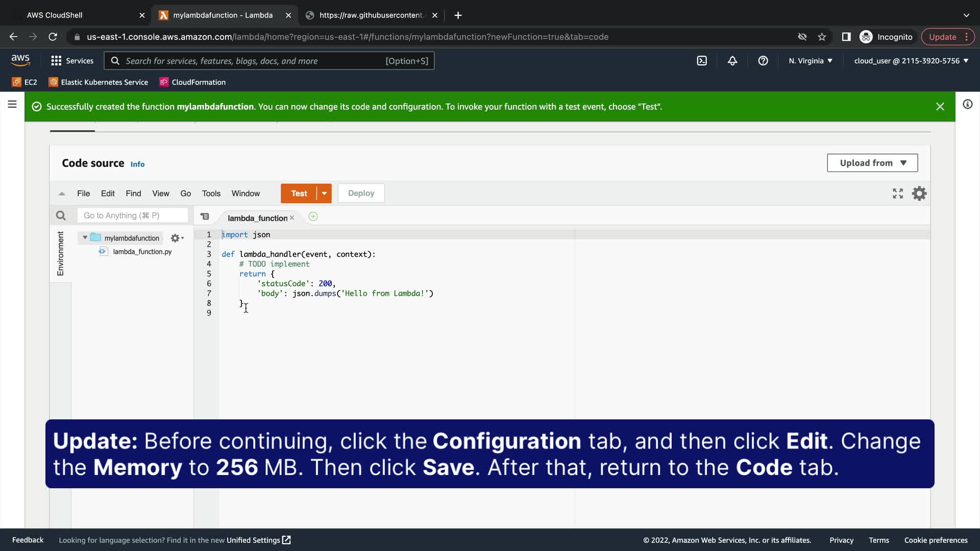Viewport: 980px width, 551px height.
Task: Toggle the Environment side panel
Action: [x=60, y=254]
